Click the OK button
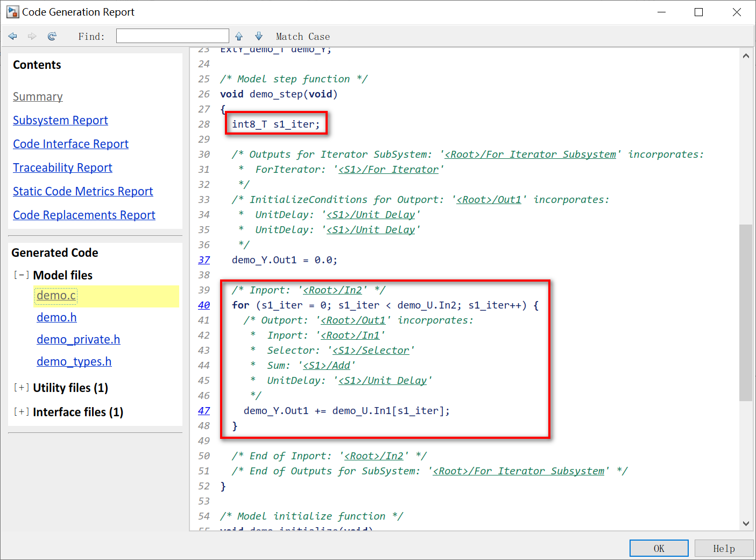Viewport: 756px width, 560px height. [x=659, y=548]
